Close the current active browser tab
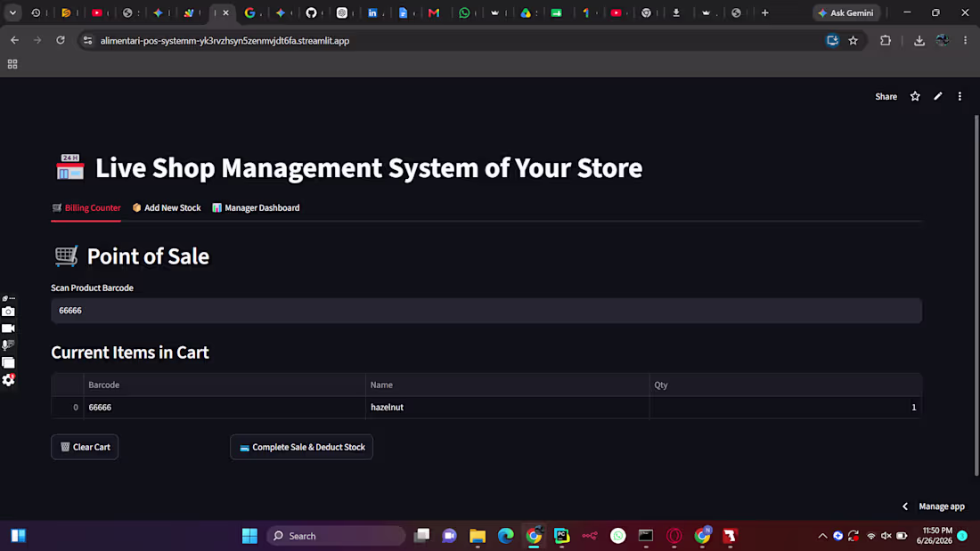The height and width of the screenshot is (551, 980). tap(225, 12)
